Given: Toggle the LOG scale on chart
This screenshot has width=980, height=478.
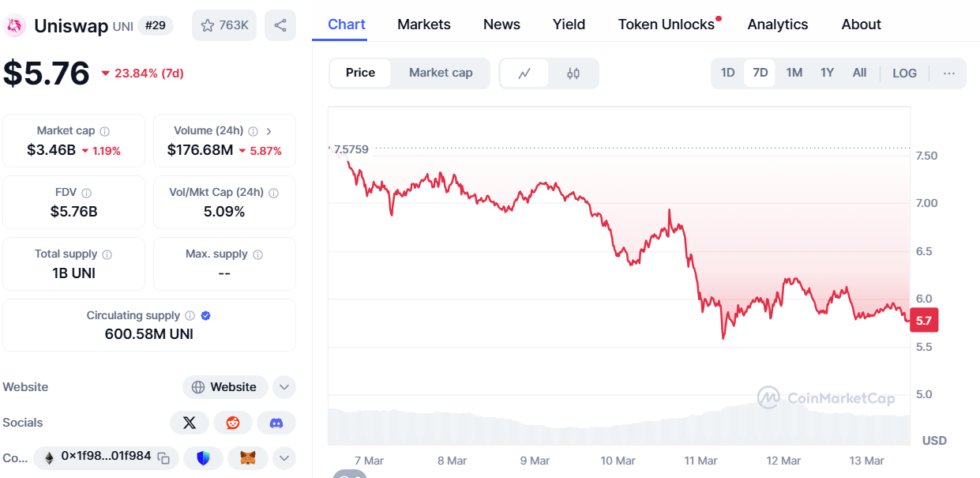Looking at the screenshot, I should pos(904,73).
